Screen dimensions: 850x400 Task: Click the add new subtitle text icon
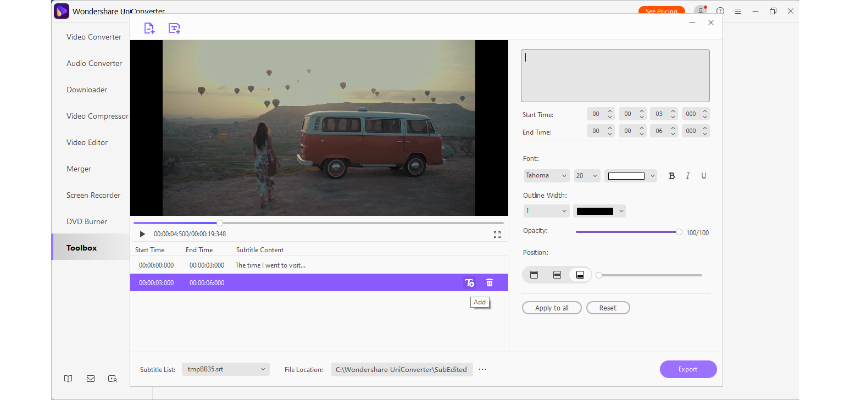(x=174, y=28)
